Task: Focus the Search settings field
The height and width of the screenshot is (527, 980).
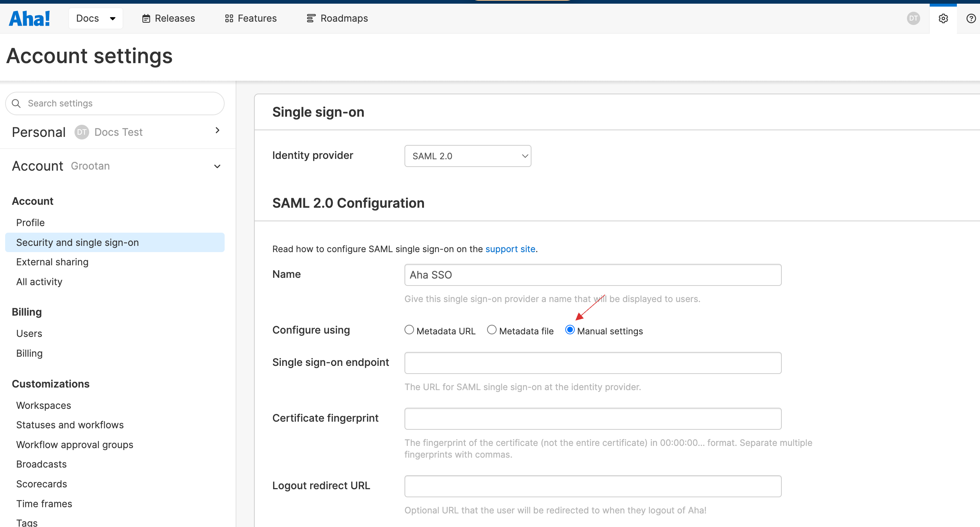Action: 115,103
